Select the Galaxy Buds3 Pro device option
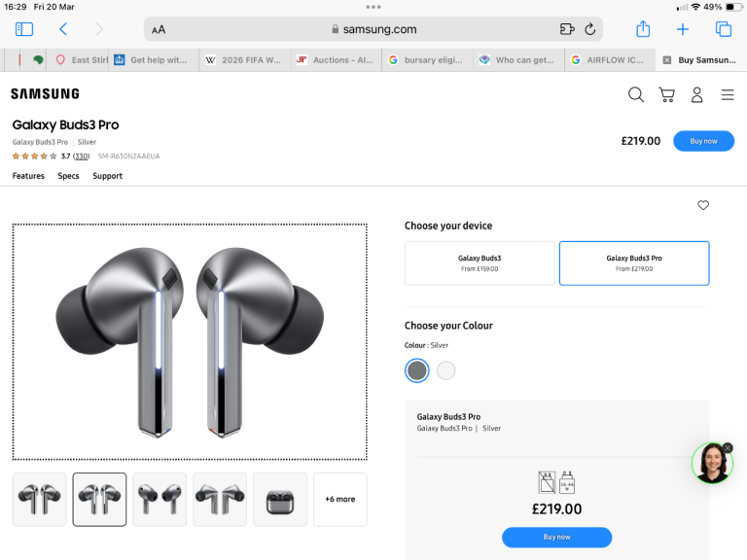Image resolution: width=747 pixels, height=560 pixels. point(634,262)
